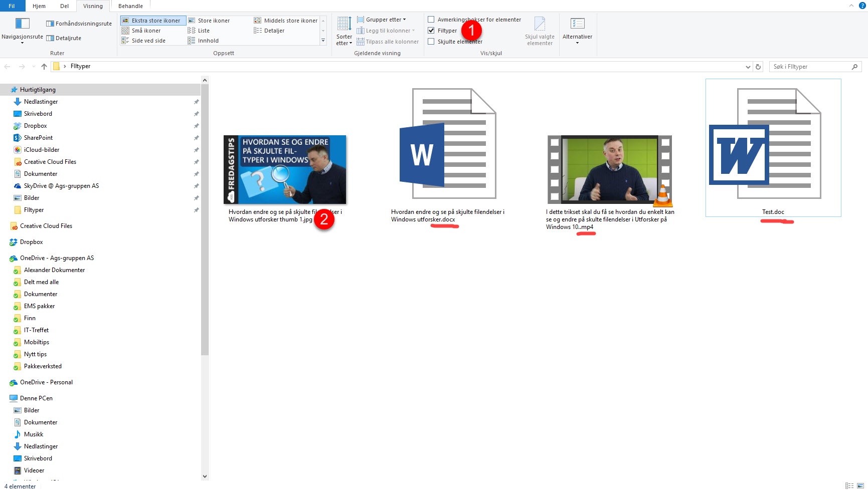Refresh the Filtyper folder view
Screen dimensions: 868x492
[758, 66]
